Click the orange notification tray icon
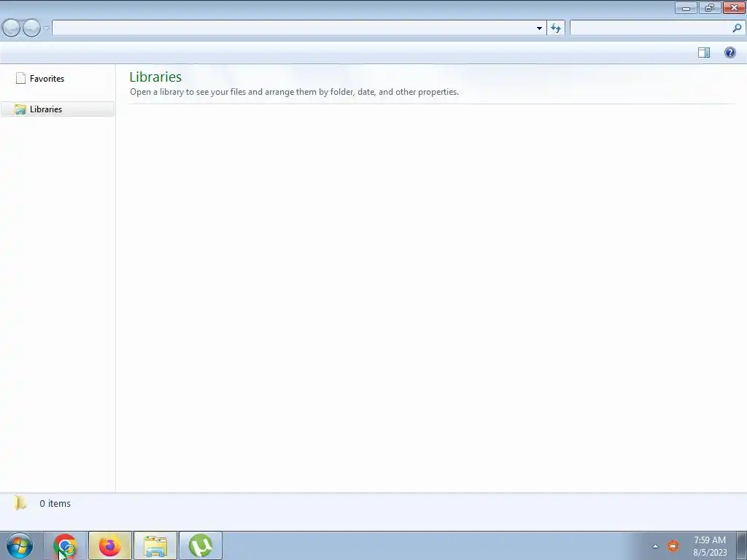The height and width of the screenshot is (560, 747). click(673, 545)
